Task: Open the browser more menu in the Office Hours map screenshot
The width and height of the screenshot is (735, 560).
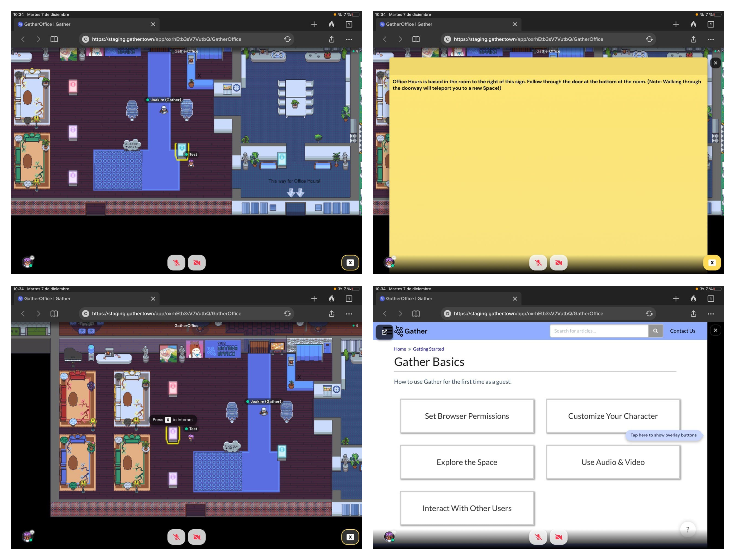Action: (349, 39)
